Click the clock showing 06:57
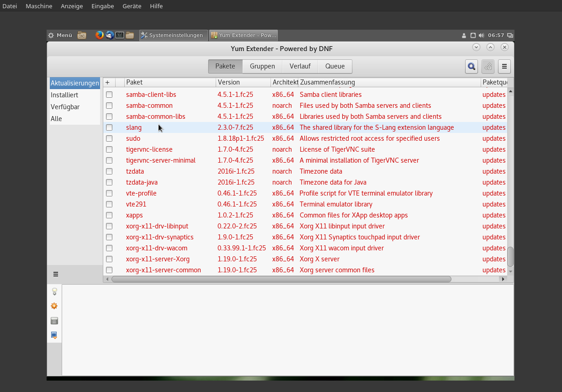Image resolution: width=562 pixels, height=392 pixels. (496, 35)
